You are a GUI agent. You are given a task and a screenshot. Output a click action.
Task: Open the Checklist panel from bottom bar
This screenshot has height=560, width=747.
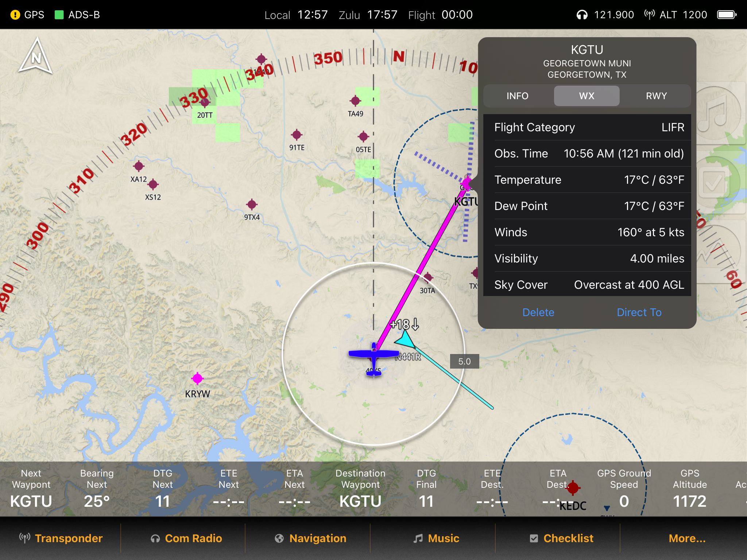[562, 538]
